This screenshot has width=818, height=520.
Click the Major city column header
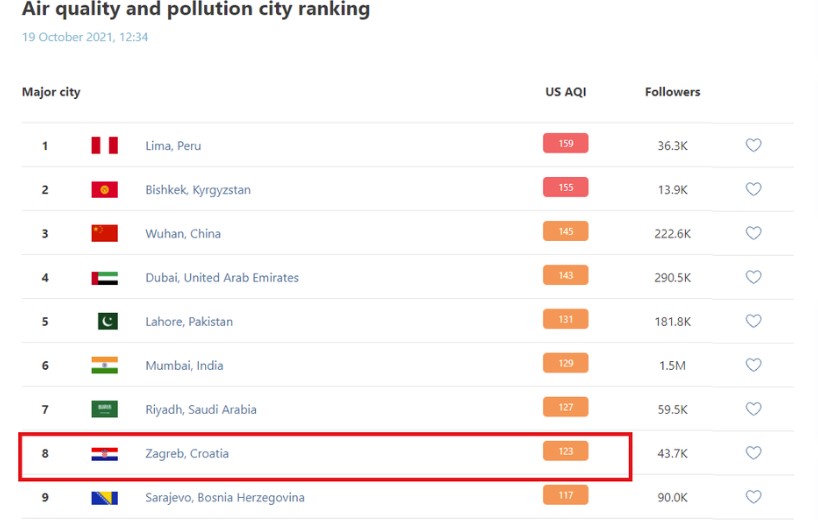pyautogui.click(x=51, y=92)
